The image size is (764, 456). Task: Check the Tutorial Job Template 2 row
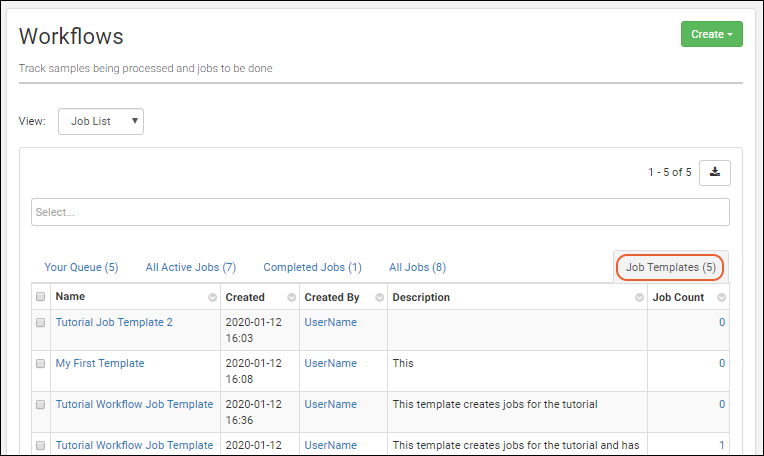click(x=41, y=323)
